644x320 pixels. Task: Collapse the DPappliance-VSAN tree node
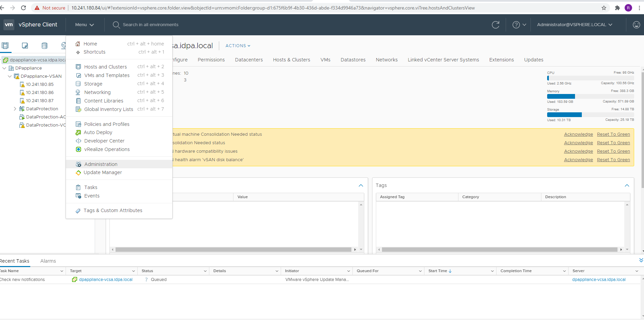tap(10, 76)
